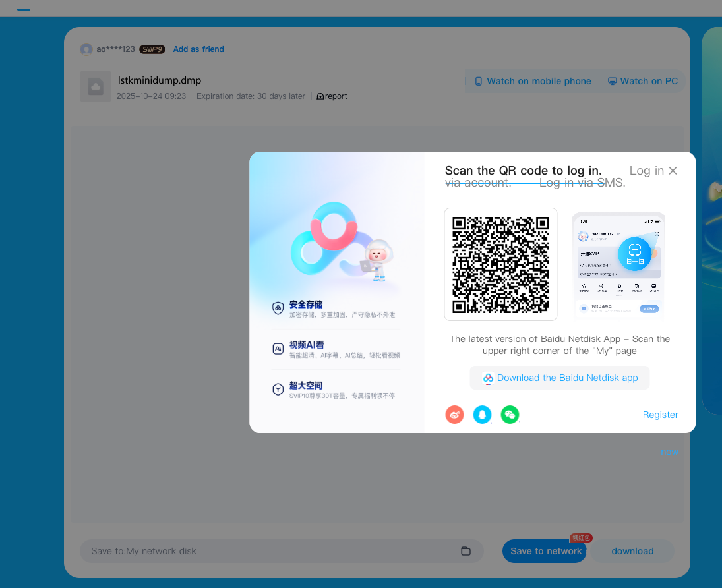Viewport: 722px width, 588px height.
Task: Click the 视频AI看 heading text
Action: (306, 345)
